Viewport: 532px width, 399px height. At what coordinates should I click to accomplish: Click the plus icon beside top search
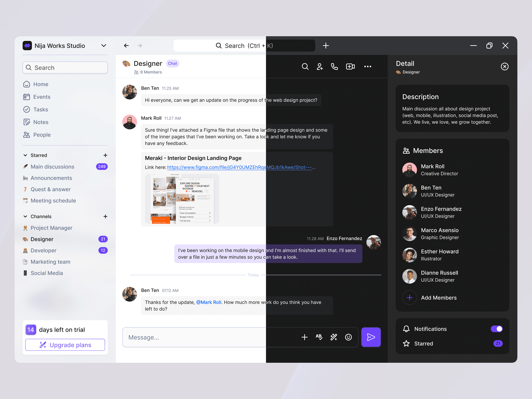[x=326, y=46]
